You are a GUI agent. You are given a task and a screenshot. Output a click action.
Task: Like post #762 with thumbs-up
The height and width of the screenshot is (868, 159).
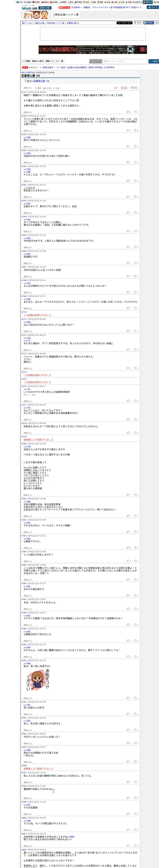tap(129, 196)
